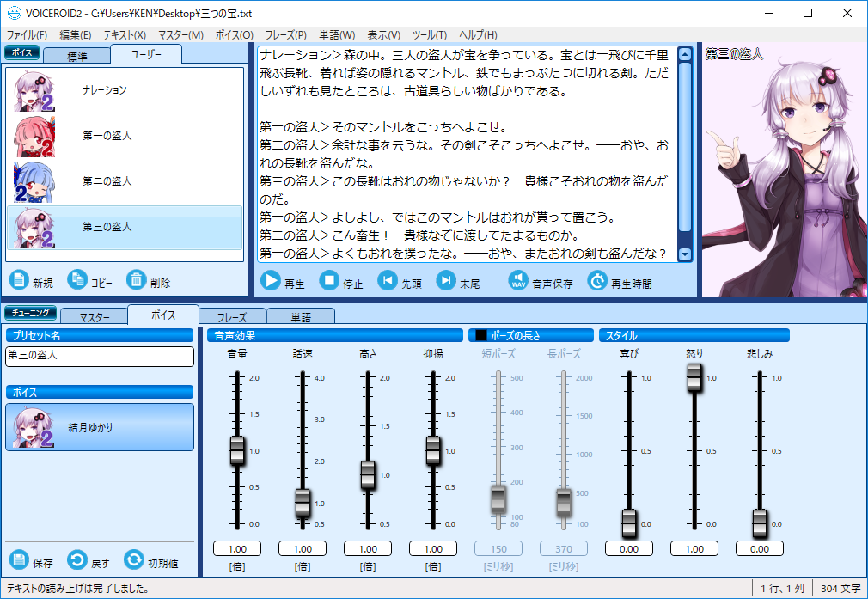Switch to the 標準 voice tab
The height and width of the screenshot is (599, 868).
click(x=77, y=56)
